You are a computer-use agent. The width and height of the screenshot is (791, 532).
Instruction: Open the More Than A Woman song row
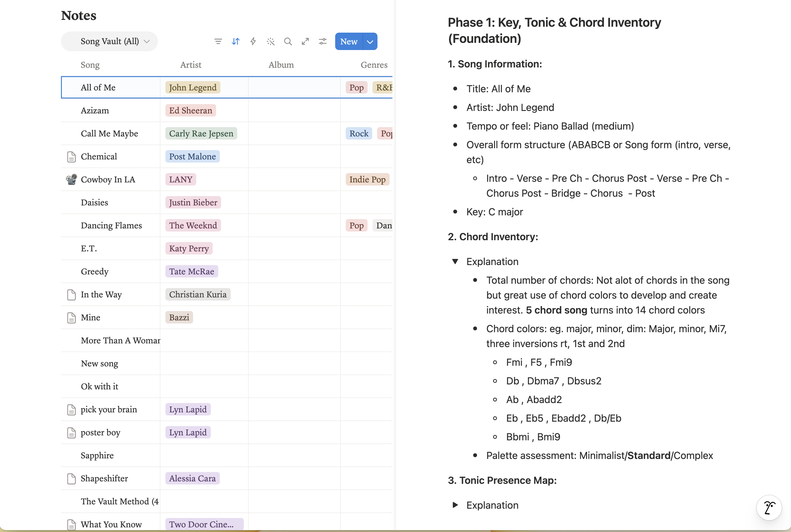(x=120, y=341)
